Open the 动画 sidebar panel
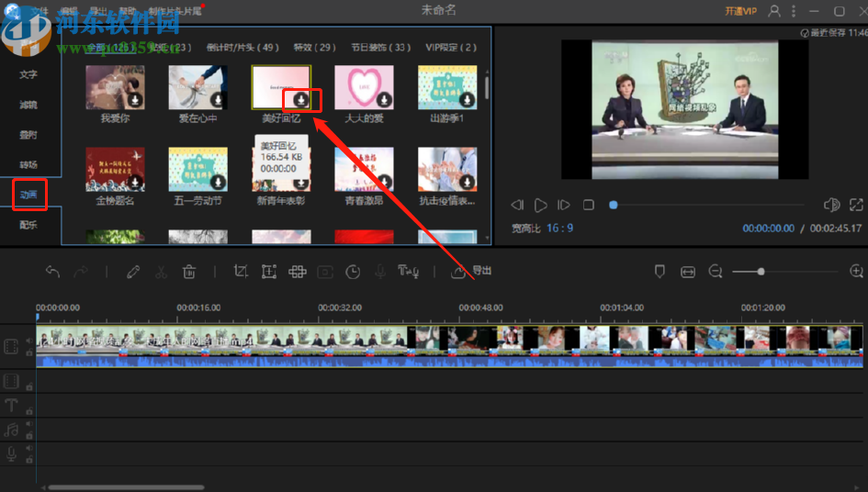Image resolution: width=868 pixels, height=492 pixels. (x=28, y=195)
